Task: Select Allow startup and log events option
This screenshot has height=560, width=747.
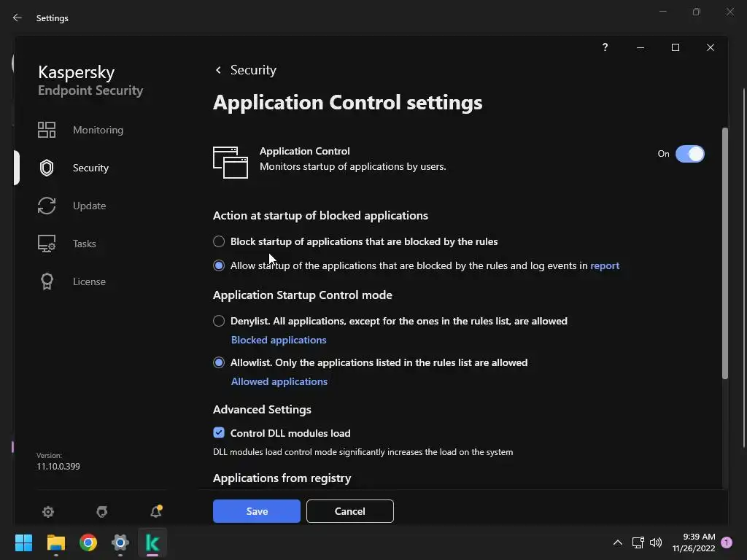Action: tap(219, 265)
